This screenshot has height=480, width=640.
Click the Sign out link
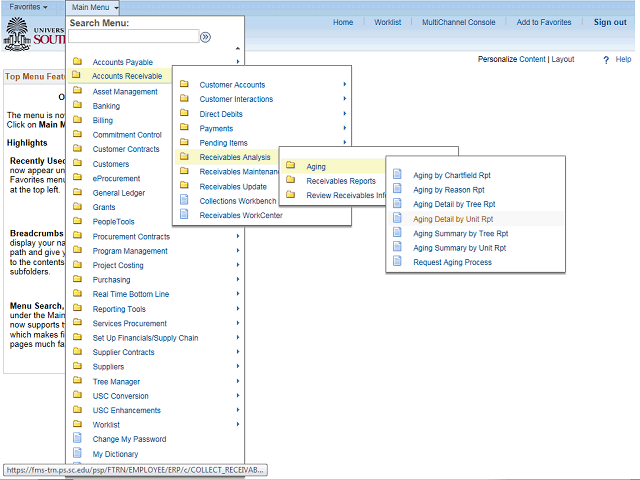tap(610, 22)
